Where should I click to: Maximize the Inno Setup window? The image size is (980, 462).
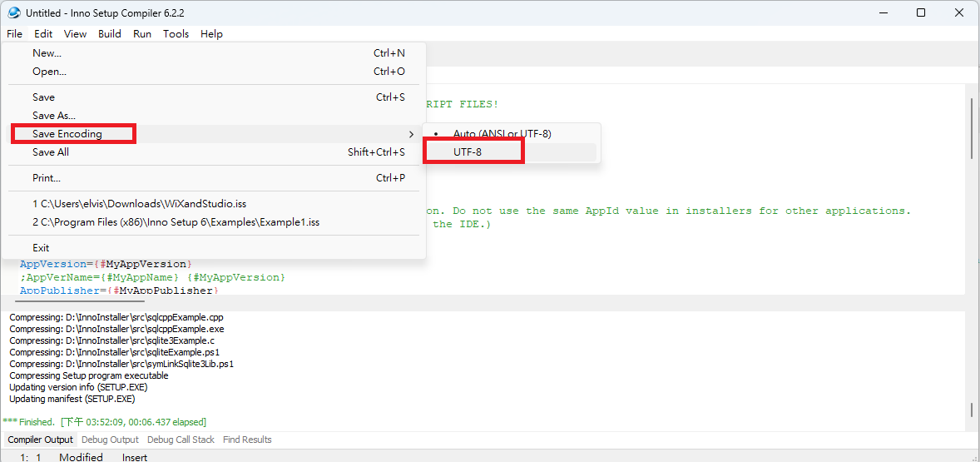[x=921, y=13]
